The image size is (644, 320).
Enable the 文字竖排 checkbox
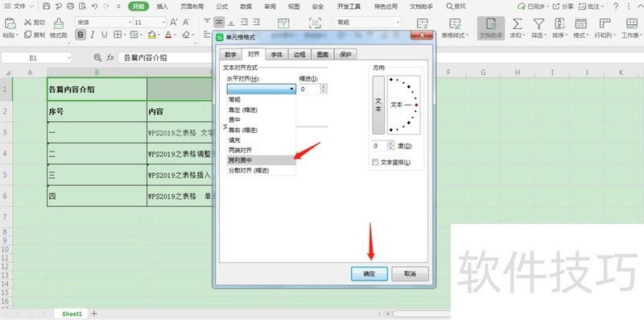pos(374,163)
